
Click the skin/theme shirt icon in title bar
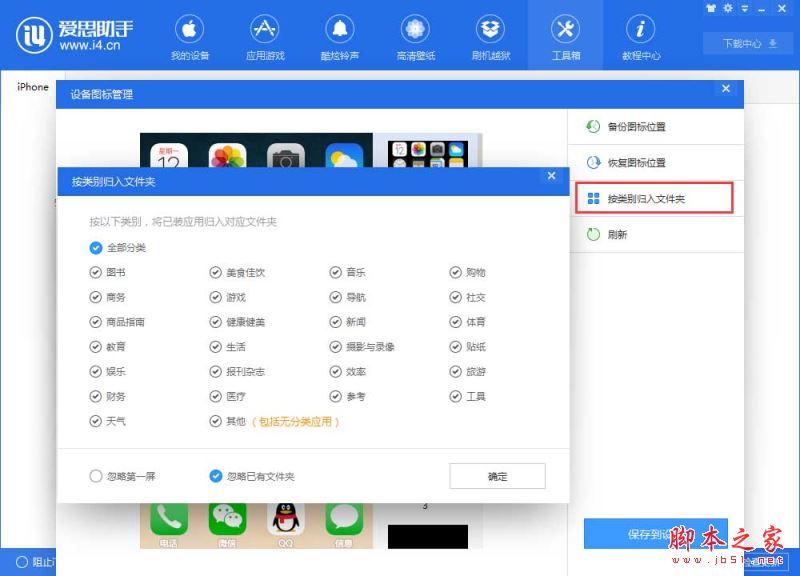click(x=712, y=8)
